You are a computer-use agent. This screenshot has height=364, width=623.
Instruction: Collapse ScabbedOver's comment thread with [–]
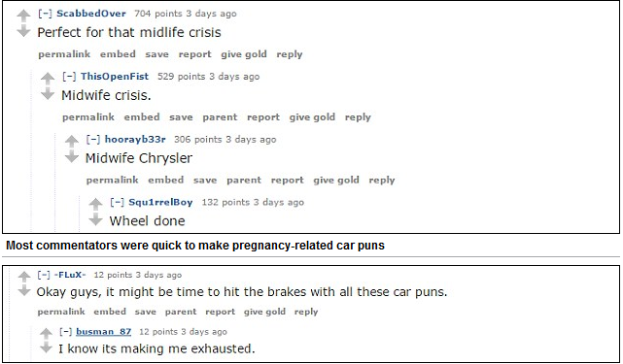pos(45,14)
